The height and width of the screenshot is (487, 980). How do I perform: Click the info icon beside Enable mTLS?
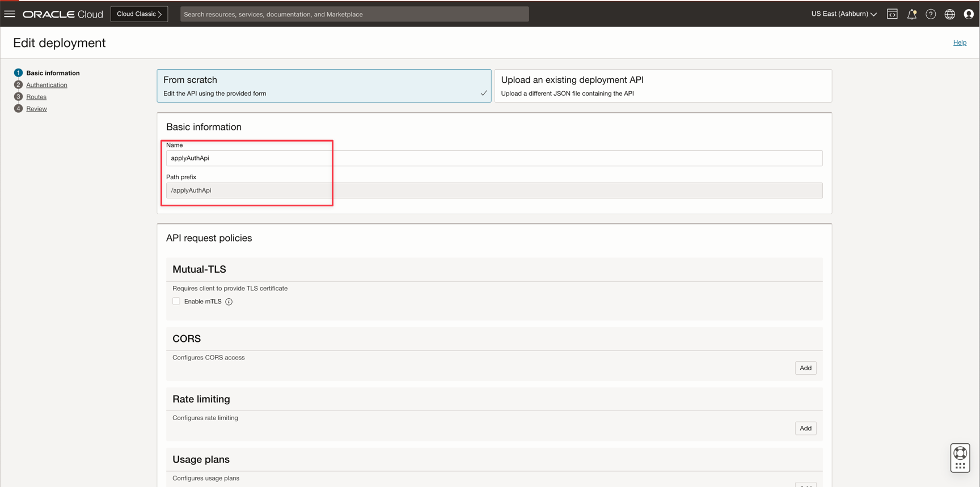pos(229,302)
